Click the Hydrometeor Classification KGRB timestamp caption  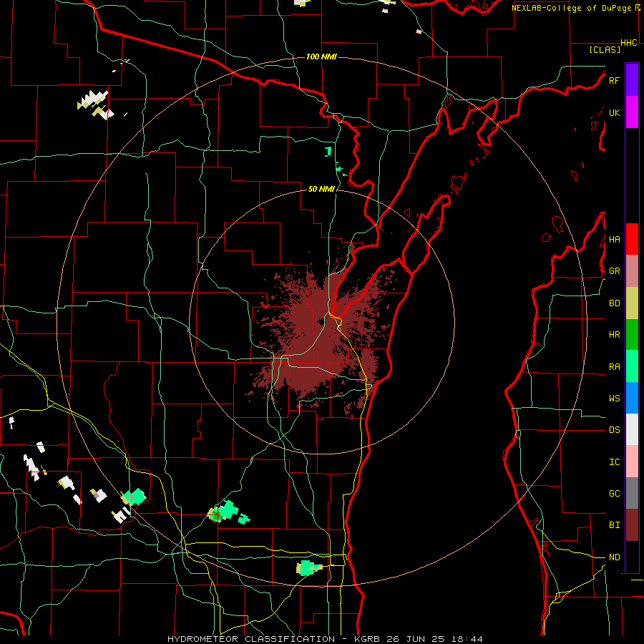click(x=325, y=639)
